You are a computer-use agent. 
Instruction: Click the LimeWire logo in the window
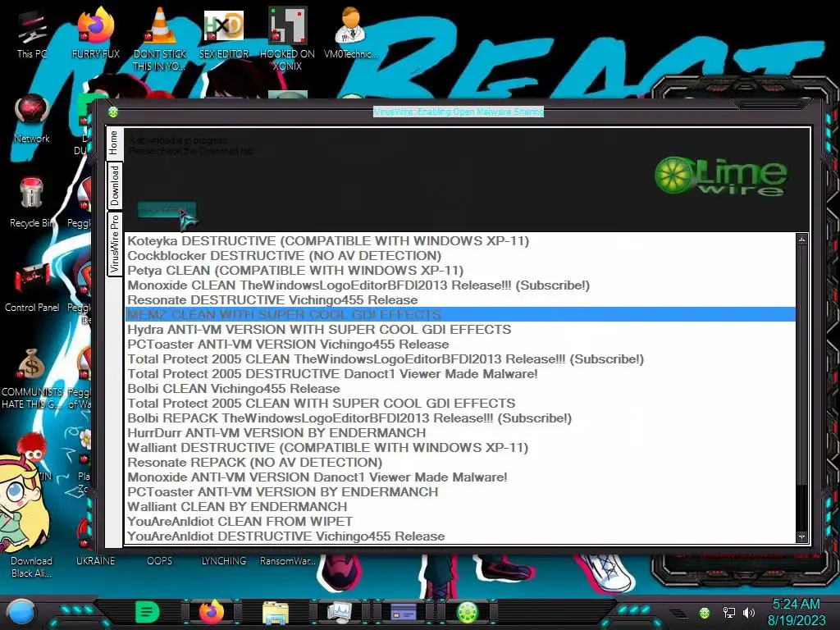pyautogui.click(x=721, y=176)
